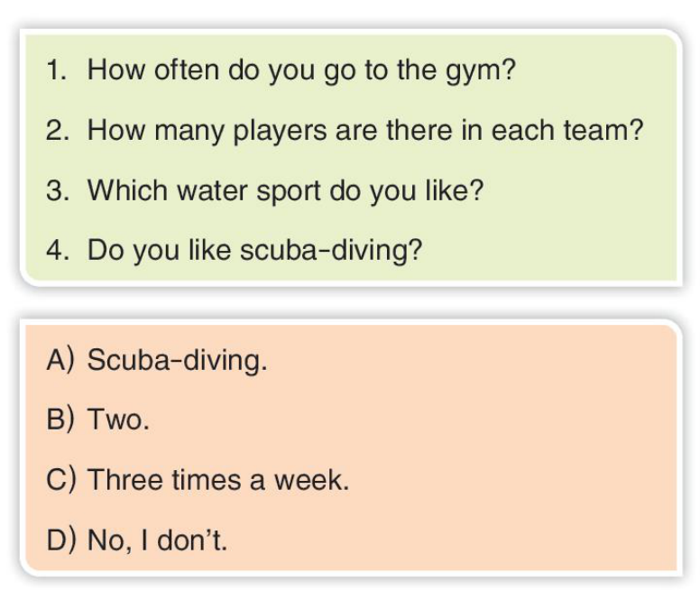Screen dimensions: 700x600
Task: Choose answer 'Scuba-diving.'
Action: pos(177,361)
